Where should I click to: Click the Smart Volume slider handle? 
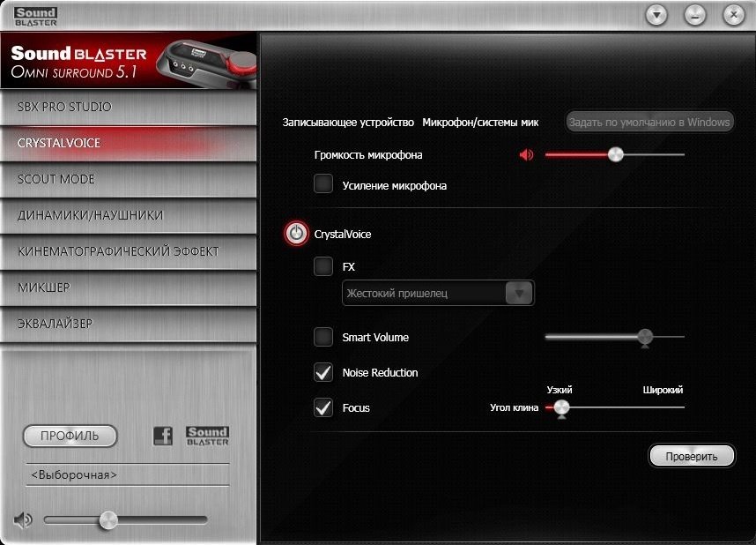(x=645, y=337)
